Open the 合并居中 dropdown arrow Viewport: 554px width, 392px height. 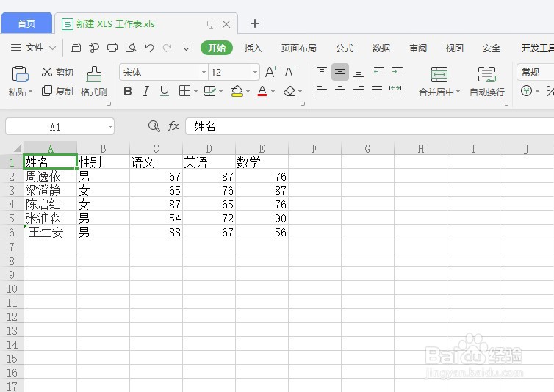click(x=458, y=92)
